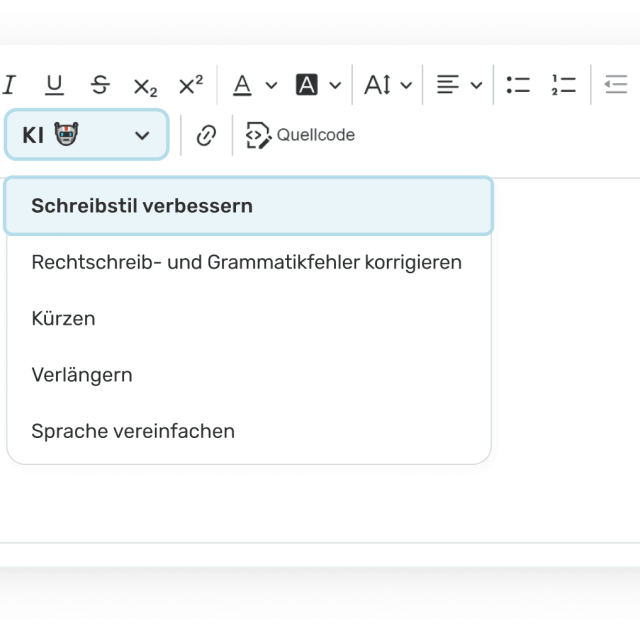Click the outdent indentation icon
Image resolution: width=640 pixels, height=640 pixels.
point(616,85)
